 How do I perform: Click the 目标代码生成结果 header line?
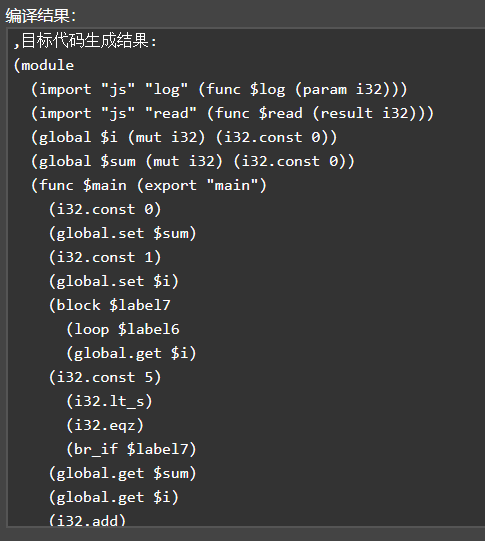click(85, 41)
